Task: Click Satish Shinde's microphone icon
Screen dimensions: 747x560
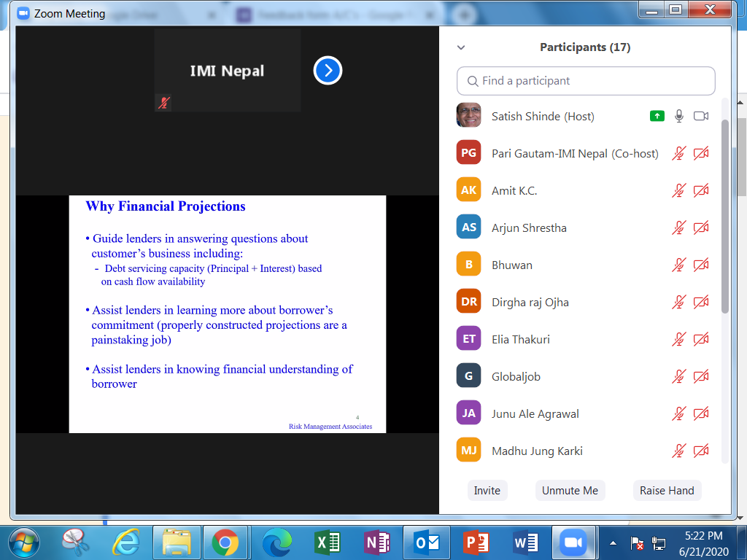Action: click(679, 116)
